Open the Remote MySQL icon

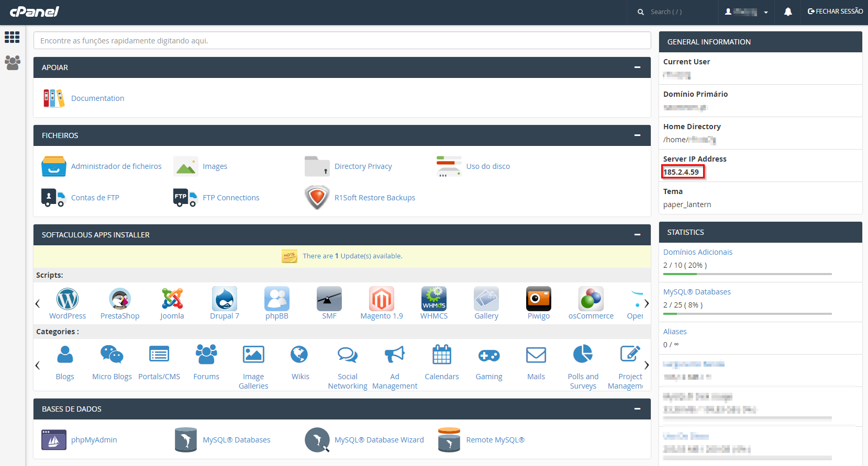(x=449, y=440)
